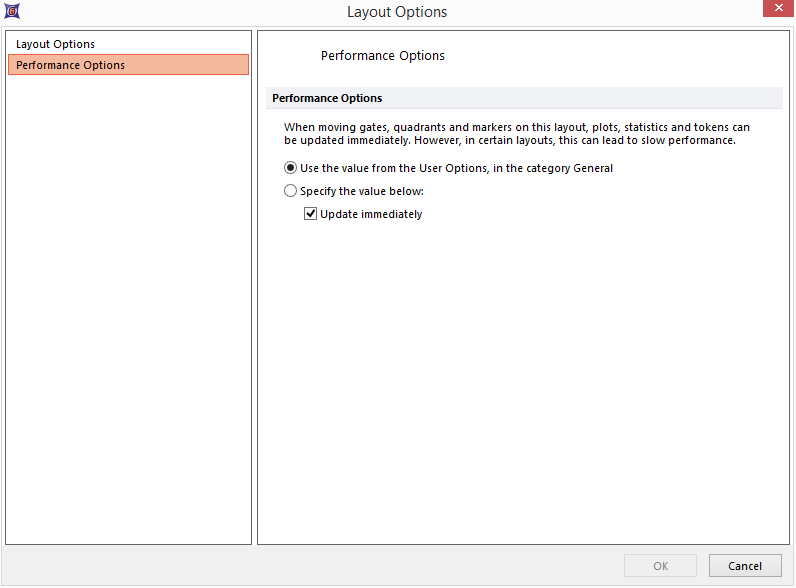Viewport: 796px width, 588px height.
Task: Click the empty title bar area right of the title
Action: click(600, 12)
